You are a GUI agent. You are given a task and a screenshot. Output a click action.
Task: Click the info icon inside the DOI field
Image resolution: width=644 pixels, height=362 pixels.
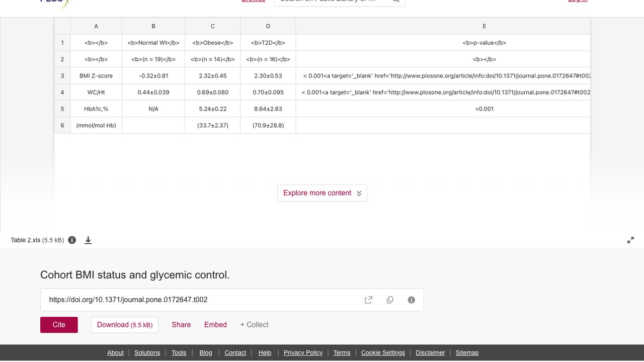[x=412, y=300]
